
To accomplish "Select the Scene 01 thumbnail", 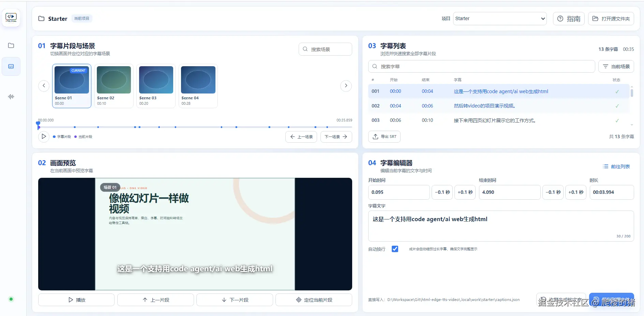I will tap(72, 86).
